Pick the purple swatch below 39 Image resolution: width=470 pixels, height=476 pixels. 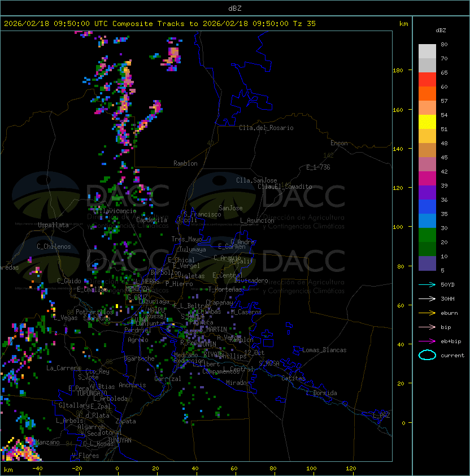[x=427, y=192]
